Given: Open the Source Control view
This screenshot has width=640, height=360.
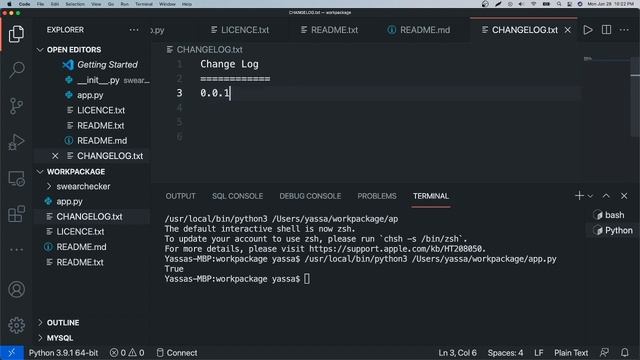Looking at the screenshot, I should 16,106.
